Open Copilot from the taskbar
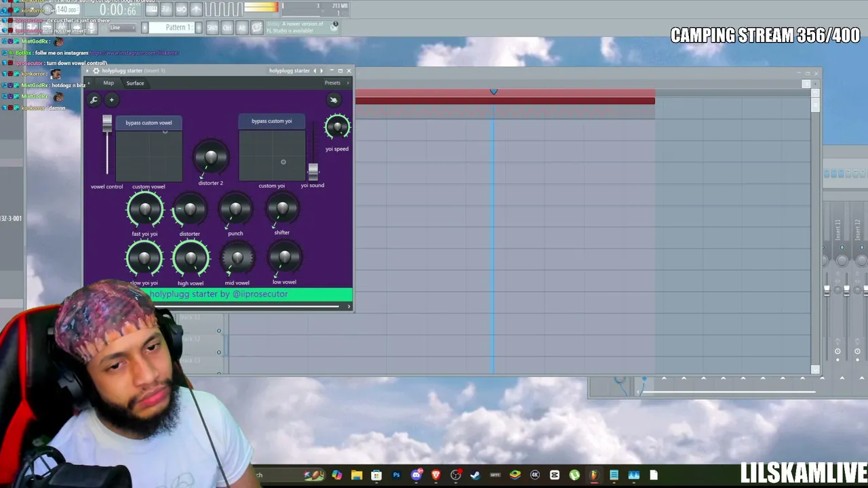Viewport: 868px width, 488px height. 337,475
